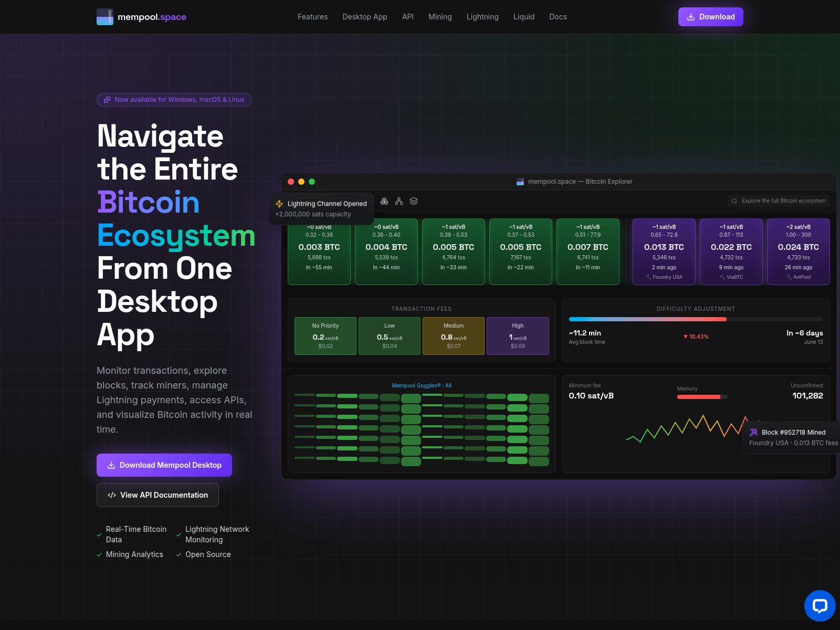Select the No Priority fee box

click(325, 336)
